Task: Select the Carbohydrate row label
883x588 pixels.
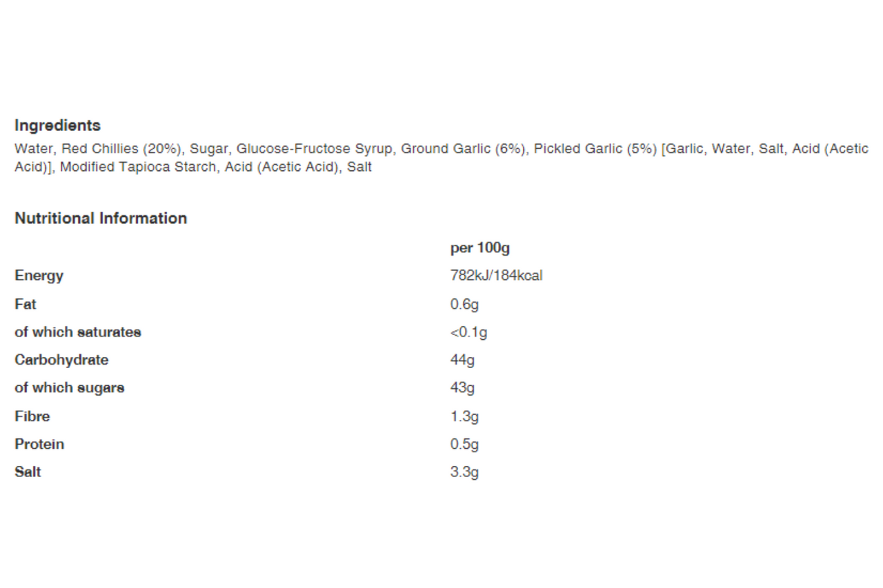Action: point(61,360)
